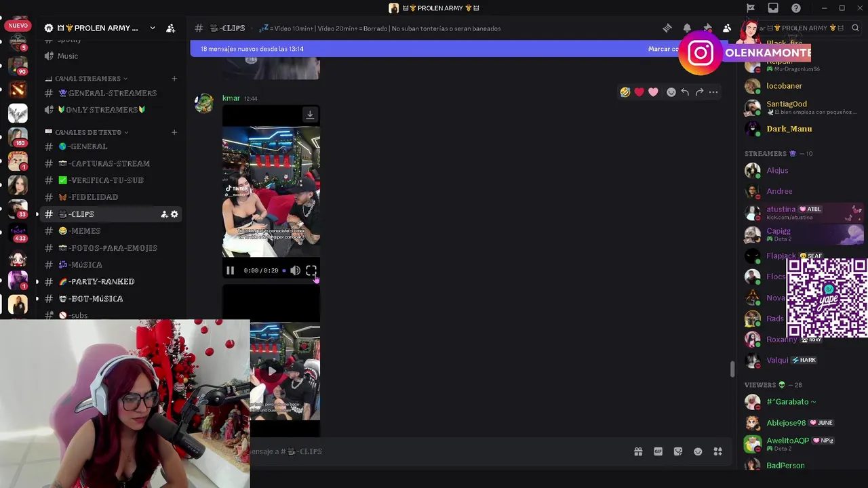The height and width of the screenshot is (488, 868).
Task: Open more options for kmar's message
Action: (713, 92)
